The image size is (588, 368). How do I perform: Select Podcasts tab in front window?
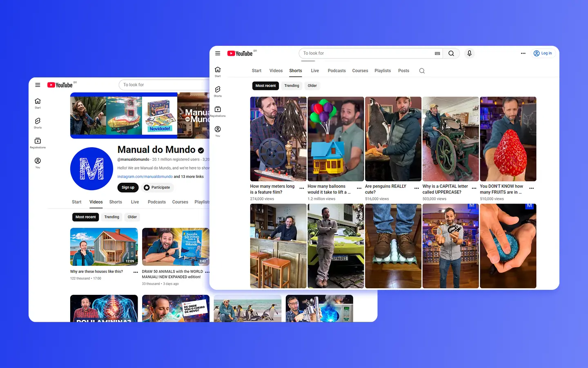[337, 71]
